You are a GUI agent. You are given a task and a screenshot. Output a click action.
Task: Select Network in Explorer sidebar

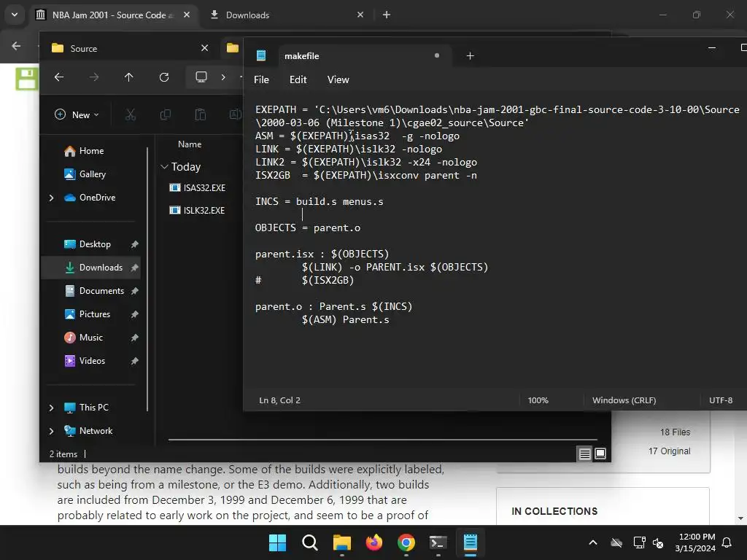pos(96,431)
